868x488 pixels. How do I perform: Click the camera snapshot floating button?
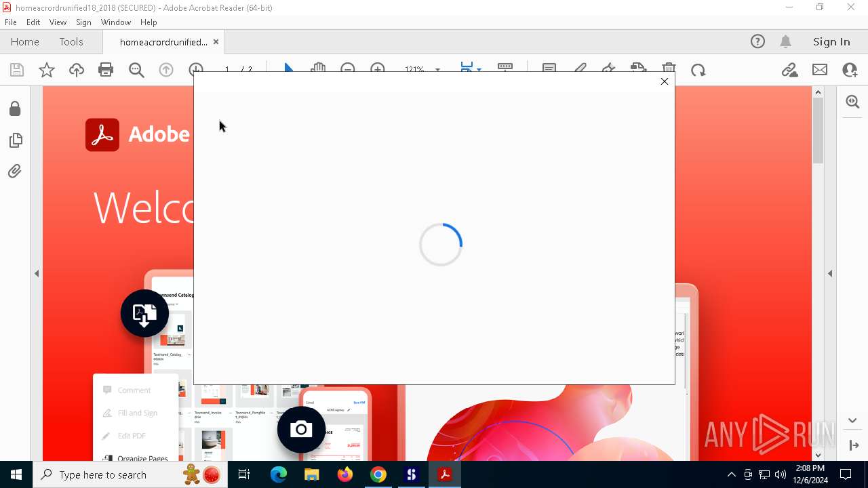coord(301,429)
